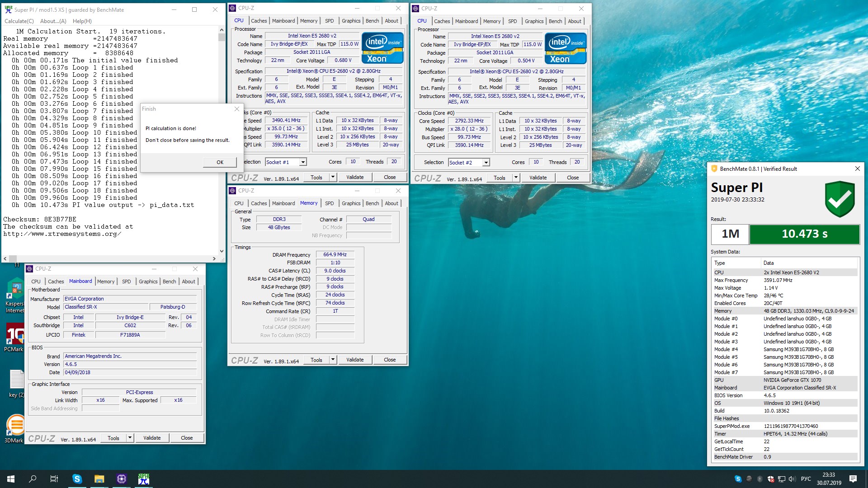
Task: Click the CPU-Z Memory window title icon
Action: click(232, 191)
